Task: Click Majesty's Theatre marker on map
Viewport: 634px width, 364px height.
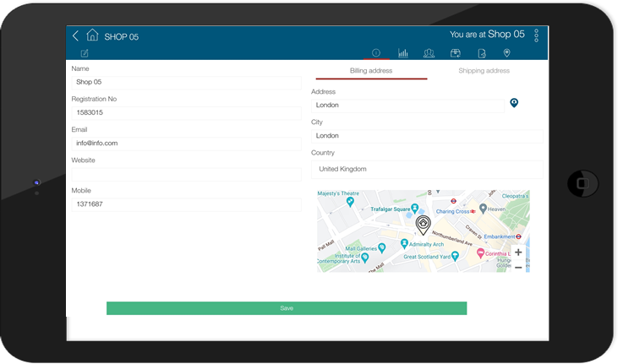Action: [x=350, y=202]
